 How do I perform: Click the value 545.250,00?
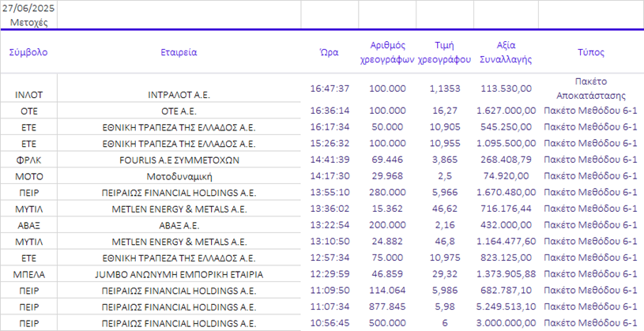pos(506,127)
